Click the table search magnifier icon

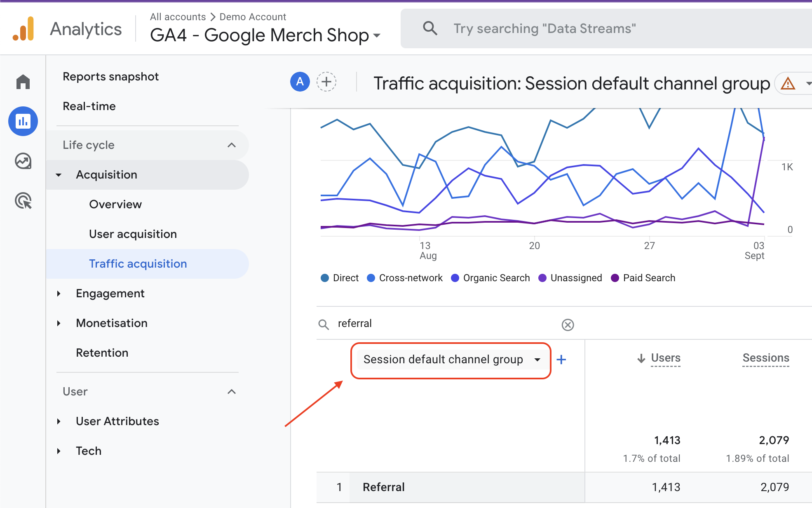(x=324, y=325)
